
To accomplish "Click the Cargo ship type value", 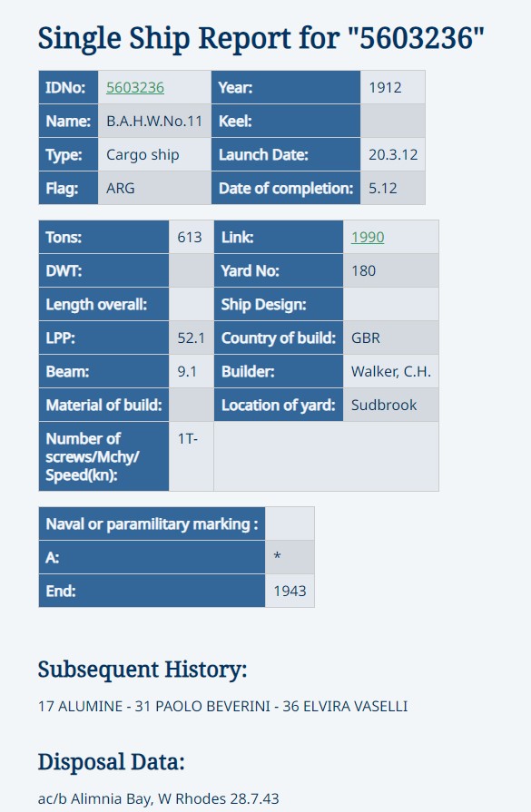I will 143,155.
